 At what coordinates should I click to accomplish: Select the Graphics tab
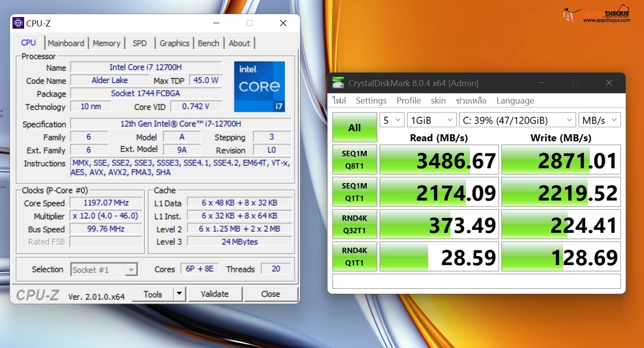tap(174, 43)
